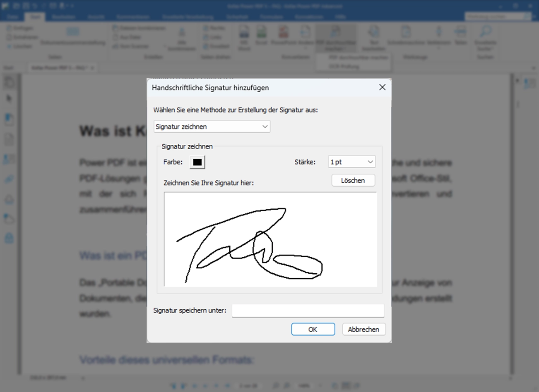
Task: Close the Handschriftliche Signatur hinzufügen dialog
Action: (x=382, y=87)
